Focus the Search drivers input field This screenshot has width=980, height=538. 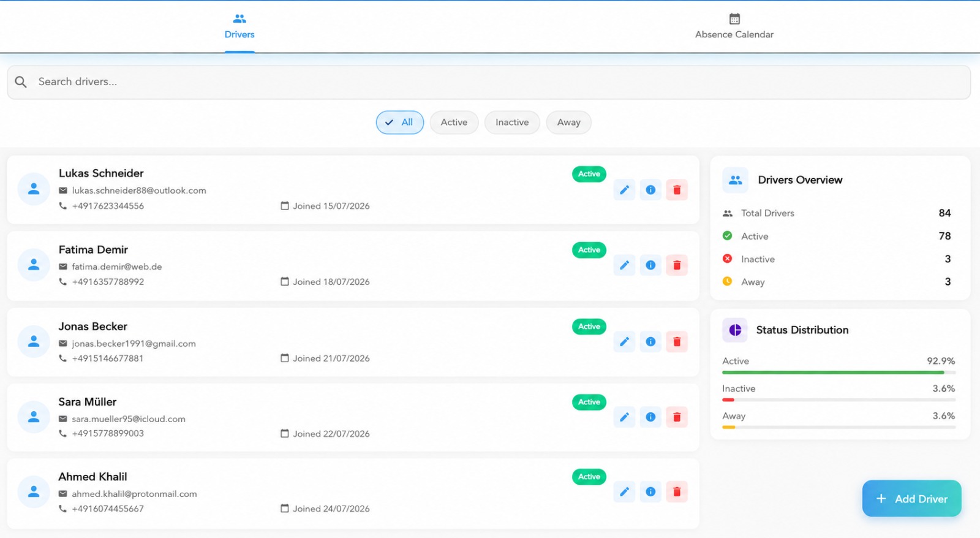point(489,82)
